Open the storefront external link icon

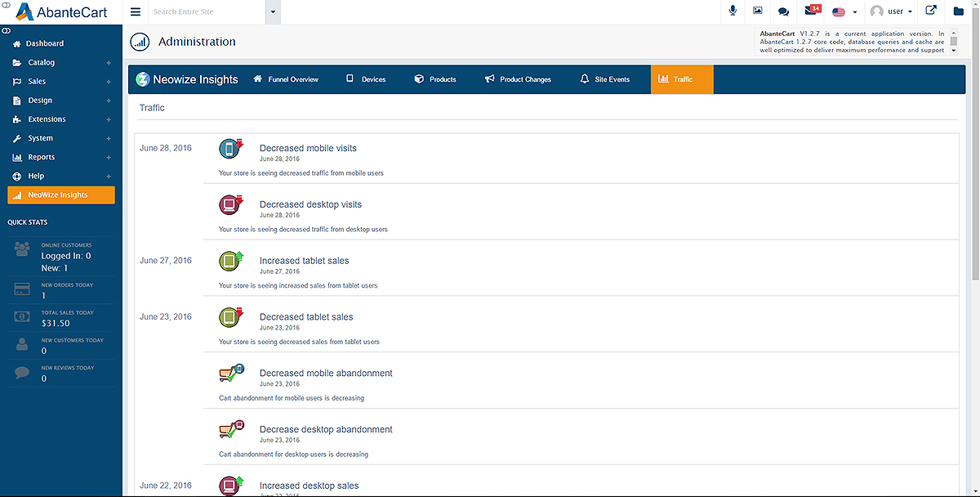click(931, 11)
